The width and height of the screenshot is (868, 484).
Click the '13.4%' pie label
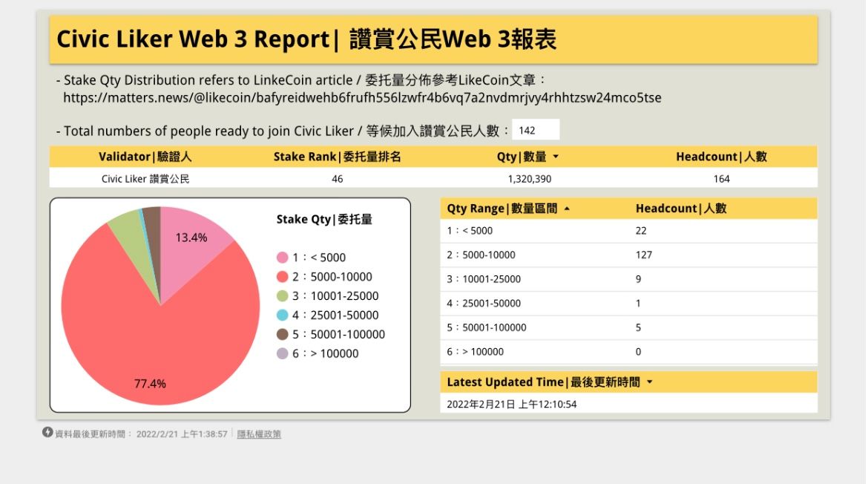191,238
